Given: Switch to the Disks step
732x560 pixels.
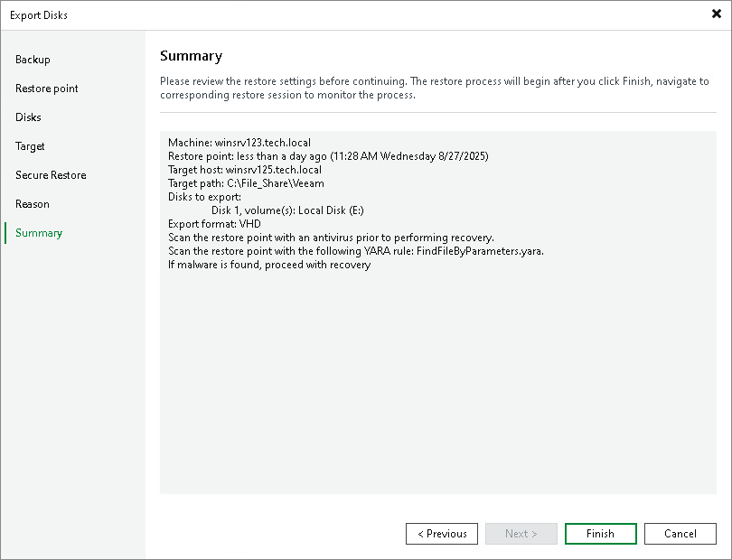Looking at the screenshot, I should [28, 117].
